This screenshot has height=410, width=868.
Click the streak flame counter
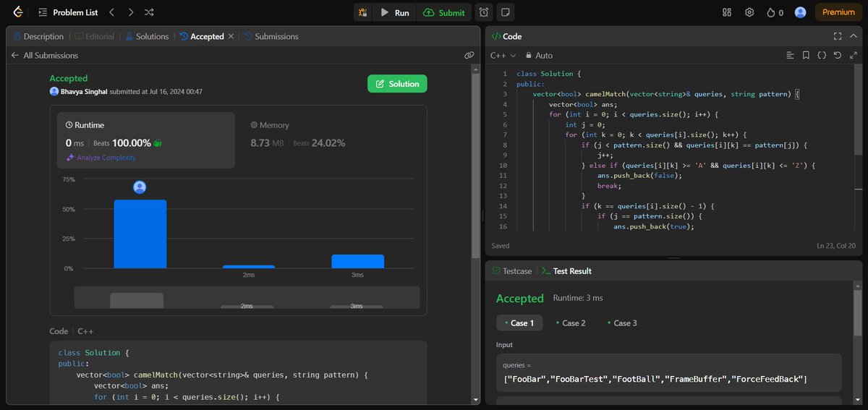[775, 12]
